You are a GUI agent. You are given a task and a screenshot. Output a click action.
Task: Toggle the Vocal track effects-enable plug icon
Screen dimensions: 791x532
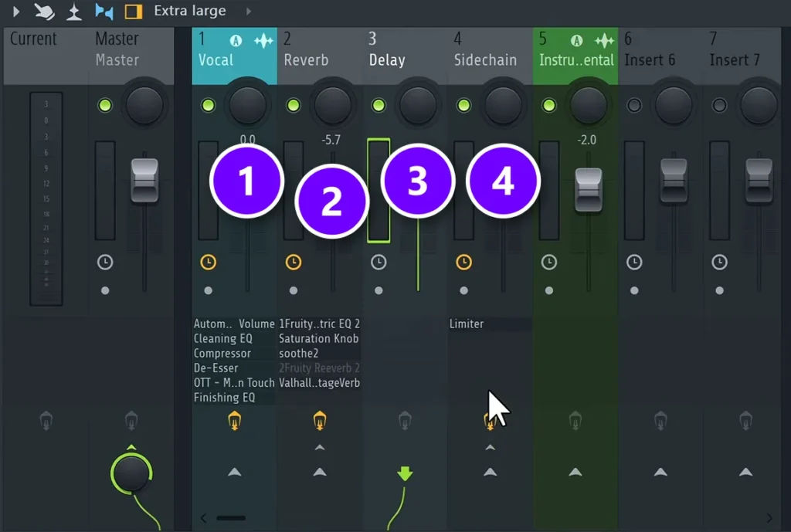234,420
